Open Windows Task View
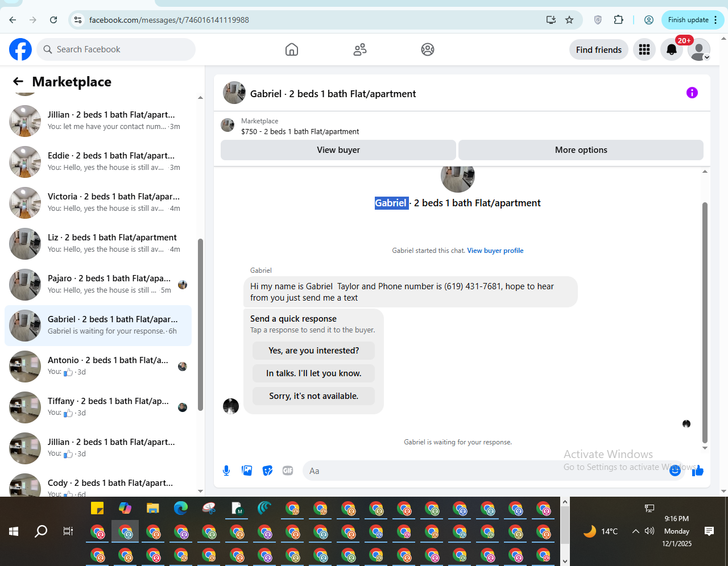Image resolution: width=728 pixels, height=566 pixels. [68, 531]
